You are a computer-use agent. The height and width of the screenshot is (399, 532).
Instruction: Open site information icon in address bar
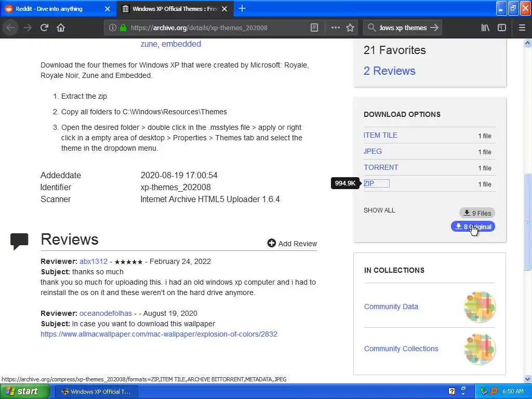coord(113,28)
